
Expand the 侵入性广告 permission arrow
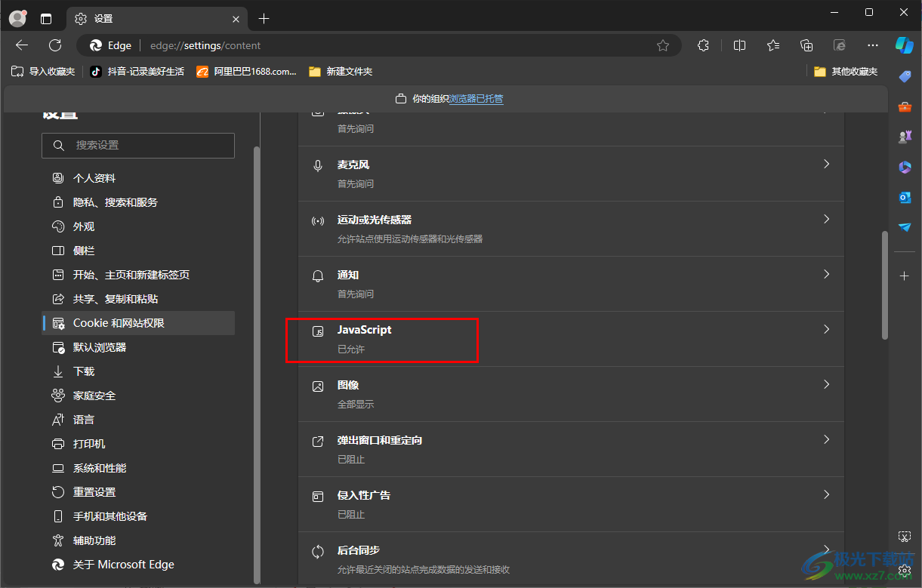[826, 494]
